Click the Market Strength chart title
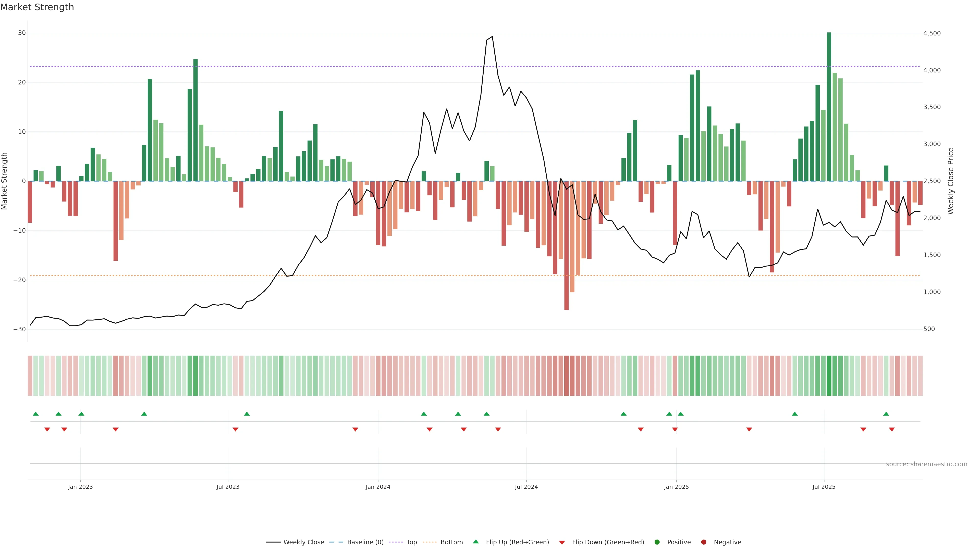Screen dimensions: 980x551 [x=37, y=7]
